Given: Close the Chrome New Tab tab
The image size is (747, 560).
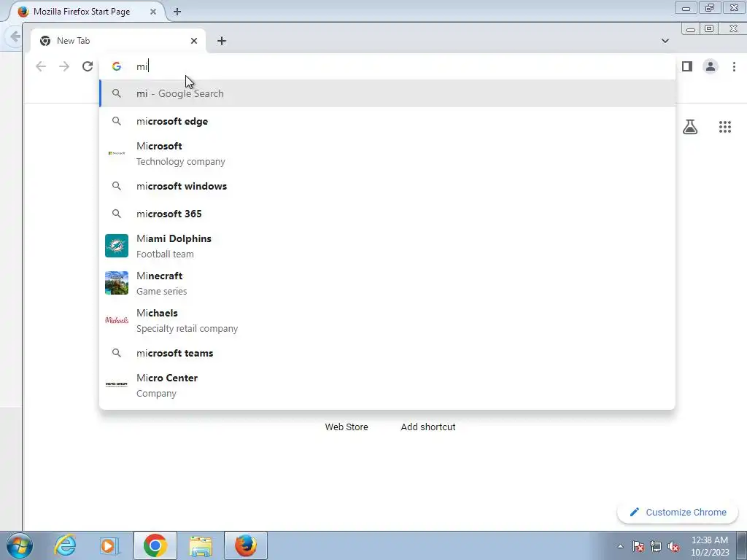Looking at the screenshot, I should tap(194, 41).
